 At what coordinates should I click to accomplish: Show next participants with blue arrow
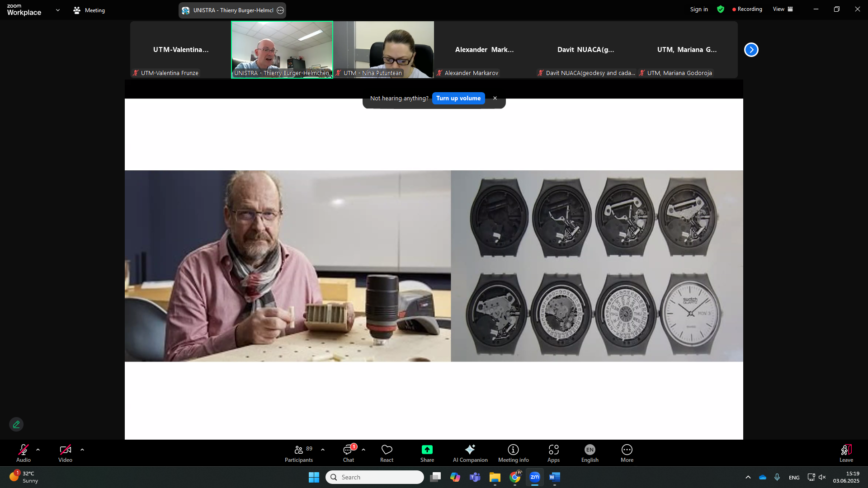[x=751, y=50]
